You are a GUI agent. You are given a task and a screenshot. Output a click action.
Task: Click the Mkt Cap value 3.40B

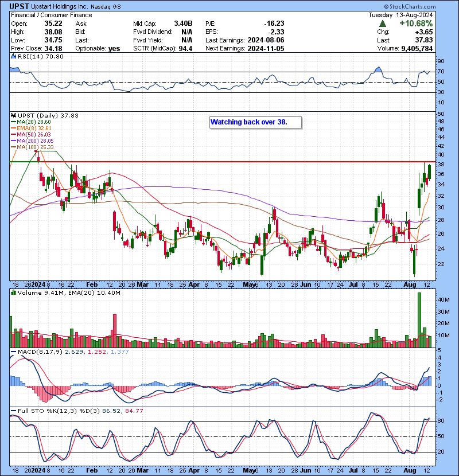click(x=183, y=24)
